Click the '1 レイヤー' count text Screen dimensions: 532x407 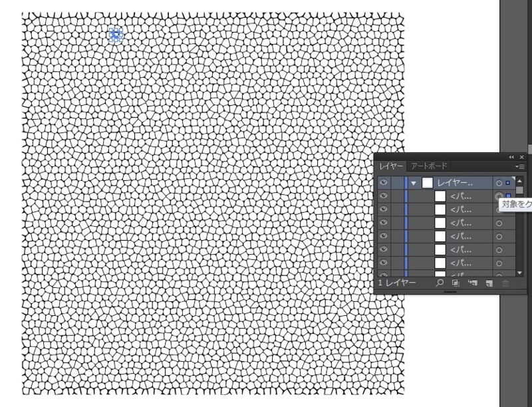click(397, 283)
